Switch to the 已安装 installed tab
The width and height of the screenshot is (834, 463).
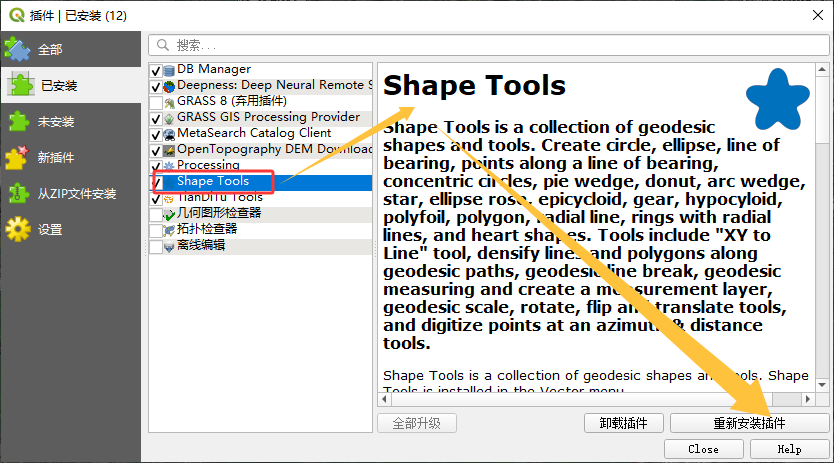coord(71,85)
